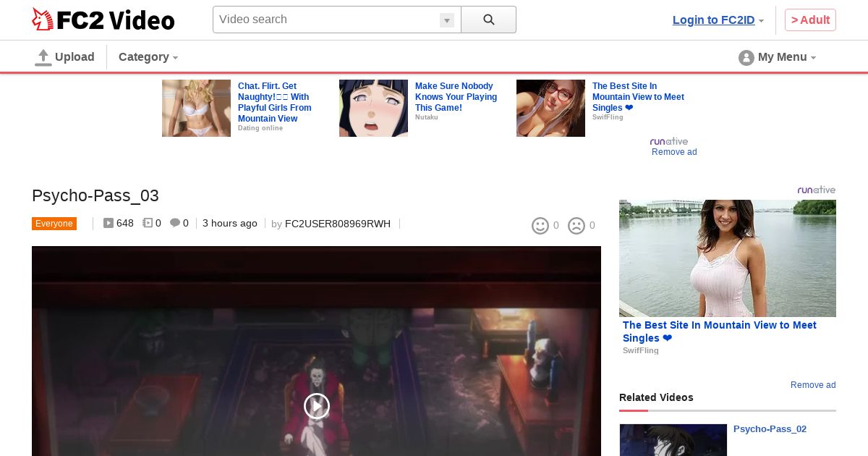Click the Adult button

[810, 20]
